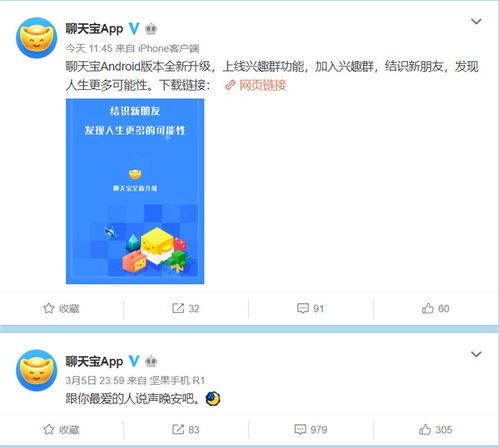Expand the first post's options chevron
This screenshot has width=499, height=448.
476,22
